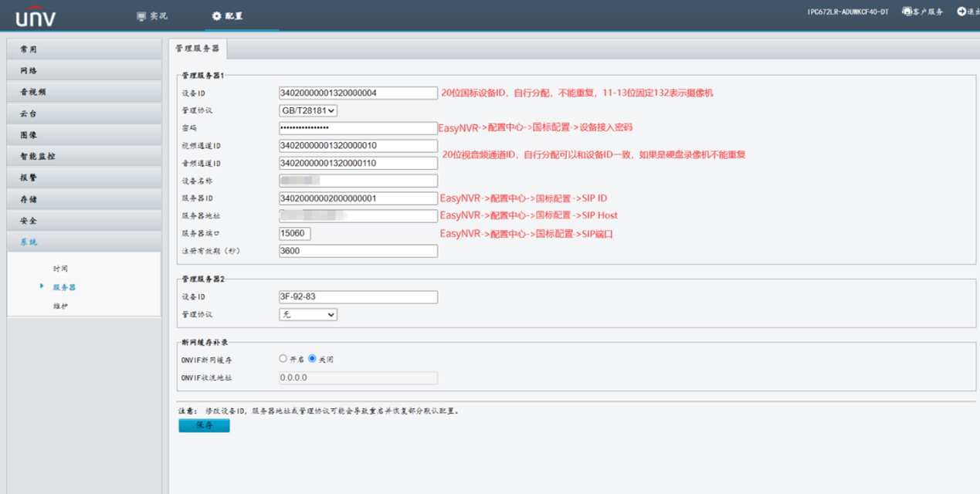The height and width of the screenshot is (494, 980).
Task: Click the 保存 (Save) button
Action: tap(203, 425)
